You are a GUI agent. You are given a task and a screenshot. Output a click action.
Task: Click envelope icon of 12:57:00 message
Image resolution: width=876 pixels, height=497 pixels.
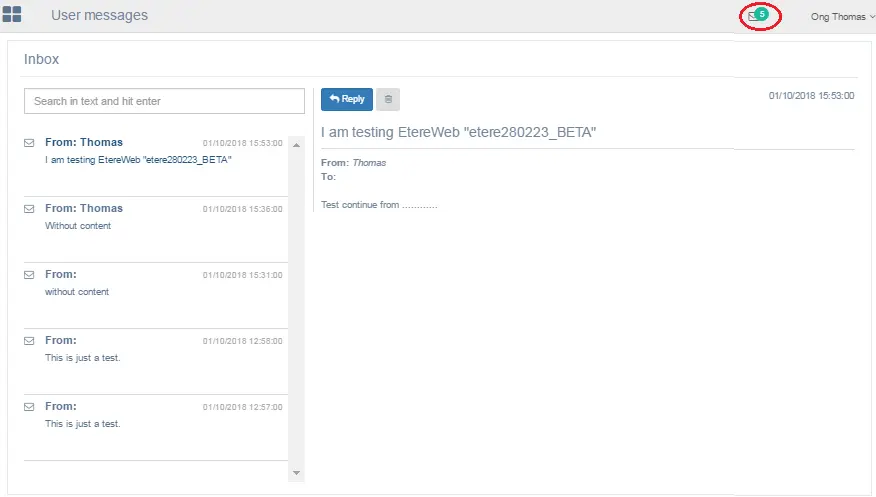click(x=29, y=407)
